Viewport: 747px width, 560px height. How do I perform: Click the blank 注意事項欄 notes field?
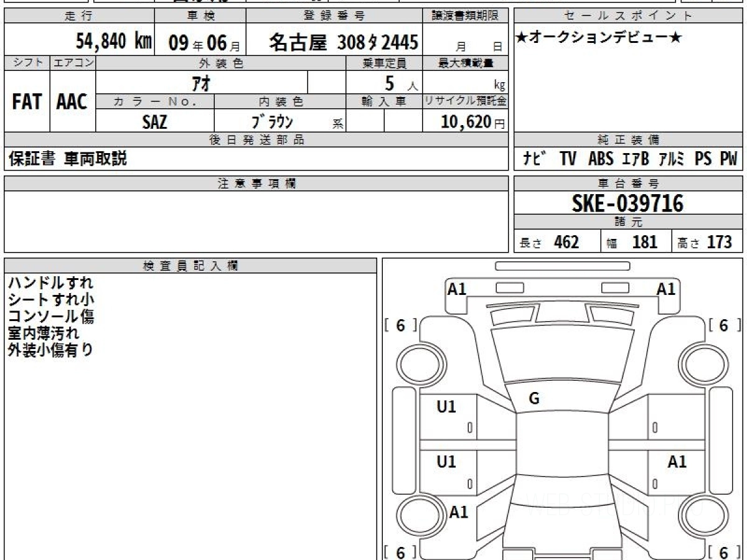[x=256, y=221]
